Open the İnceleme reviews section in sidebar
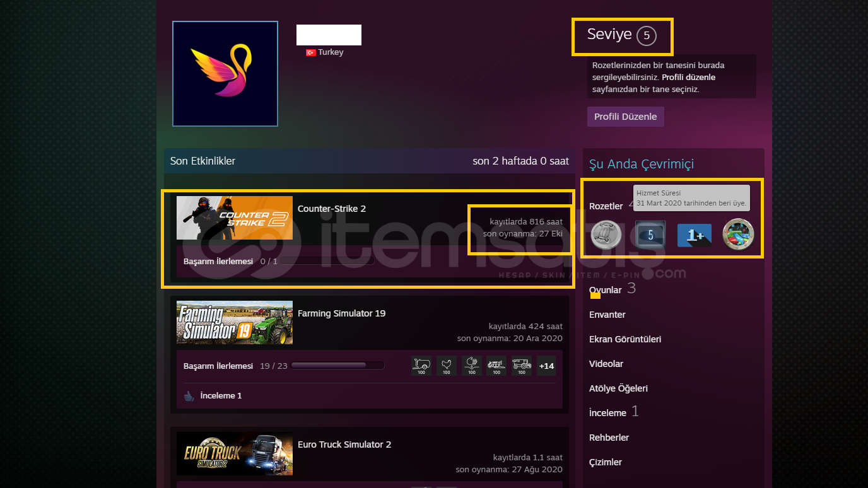 click(x=607, y=413)
